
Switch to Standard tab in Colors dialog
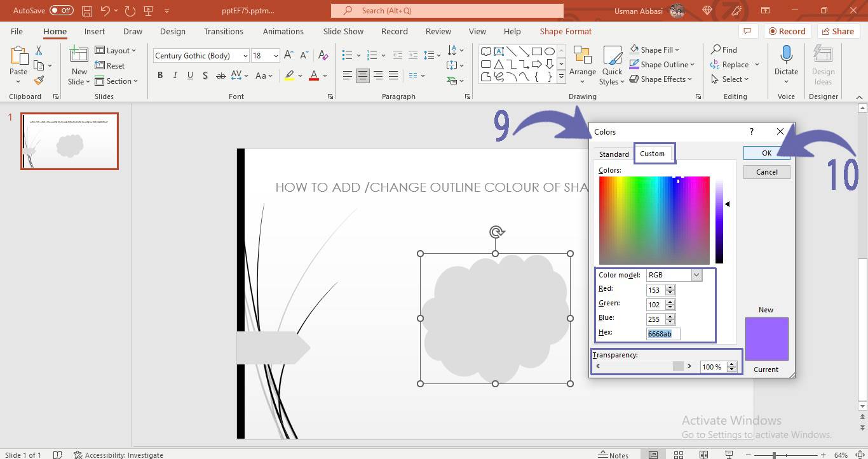click(x=614, y=154)
